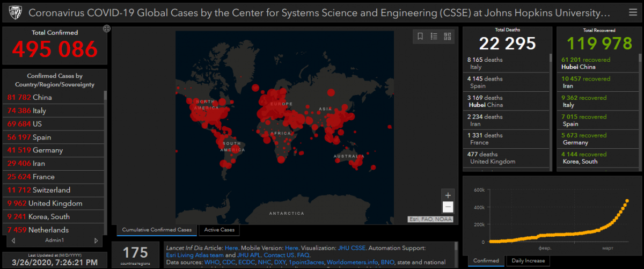Click 61 201 recovered Hubei China entry
644x269 pixels.
pos(597,63)
